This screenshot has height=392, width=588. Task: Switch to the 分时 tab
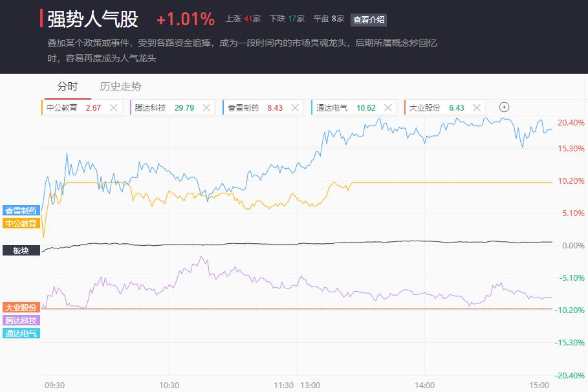point(67,87)
